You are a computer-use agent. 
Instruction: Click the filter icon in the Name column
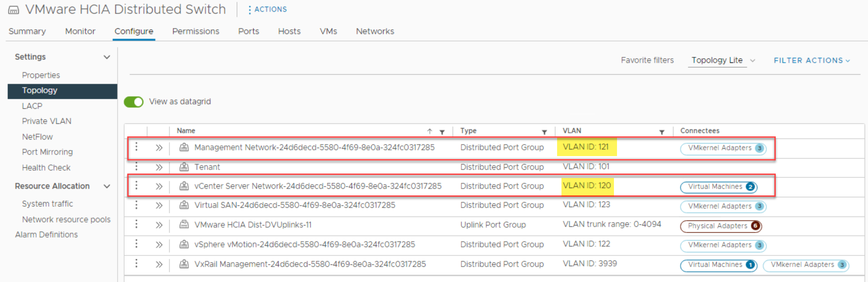click(x=442, y=132)
